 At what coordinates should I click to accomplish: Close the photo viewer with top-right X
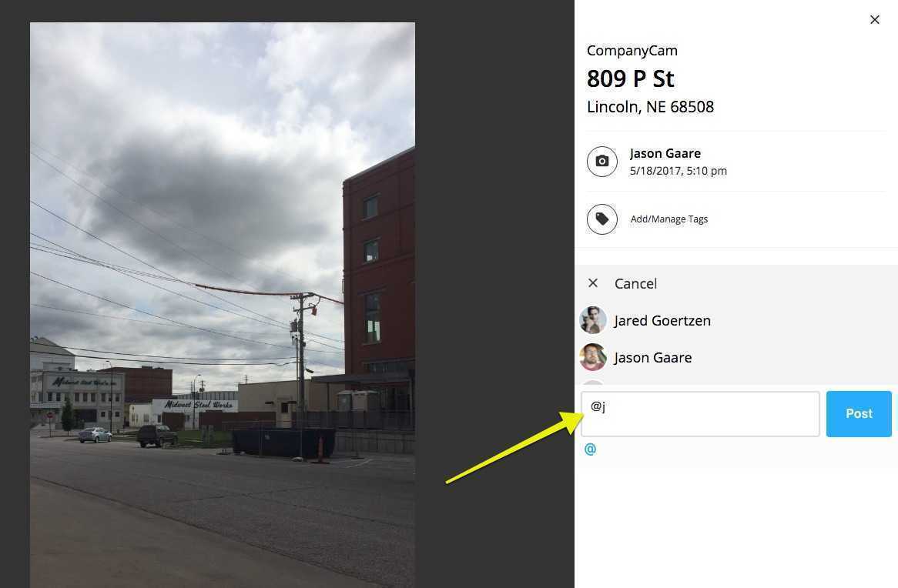coord(875,20)
